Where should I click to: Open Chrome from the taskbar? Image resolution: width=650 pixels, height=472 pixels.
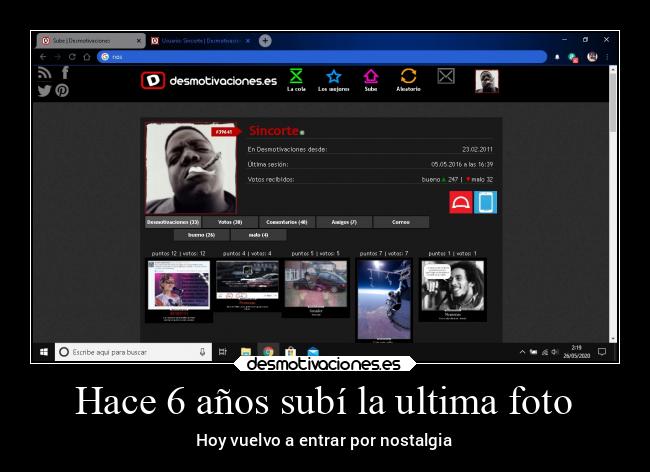268,351
